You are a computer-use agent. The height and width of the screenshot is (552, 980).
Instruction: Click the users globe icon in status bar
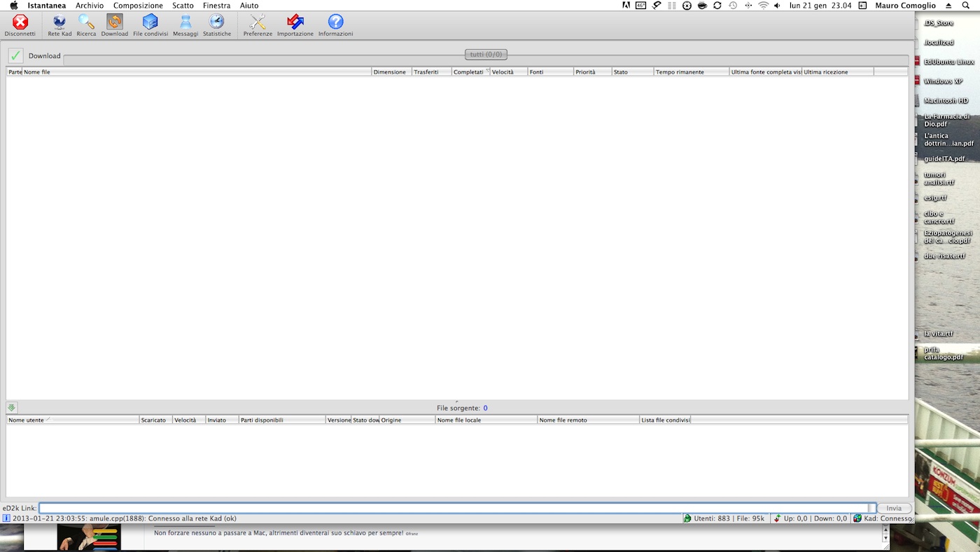pos(687,518)
